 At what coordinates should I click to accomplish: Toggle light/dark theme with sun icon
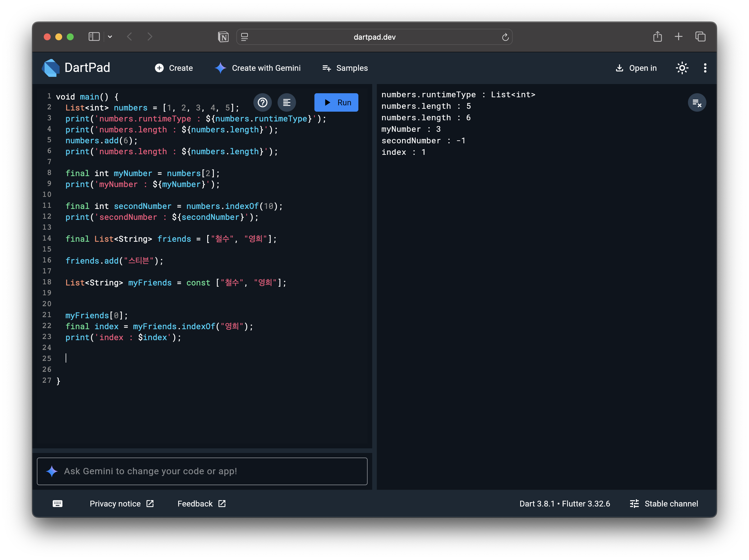pyautogui.click(x=682, y=68)
